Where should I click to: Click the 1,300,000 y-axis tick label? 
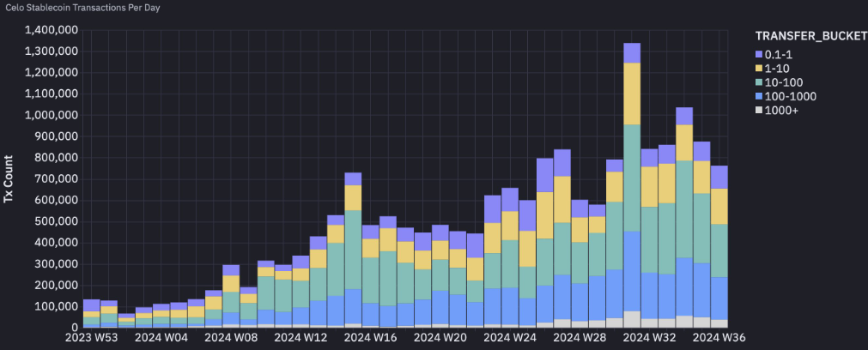pyautogui.click(x=52, y=51)
